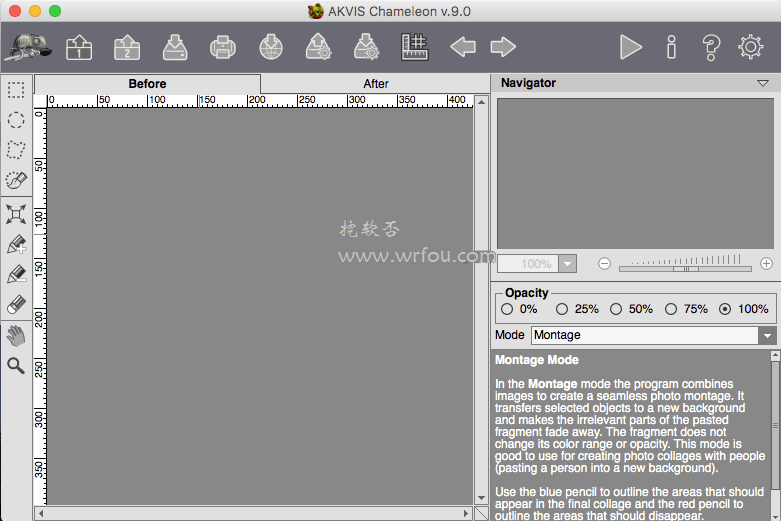
Task: Select the Lasso polygon selection tool
Action: coord(16,150)
